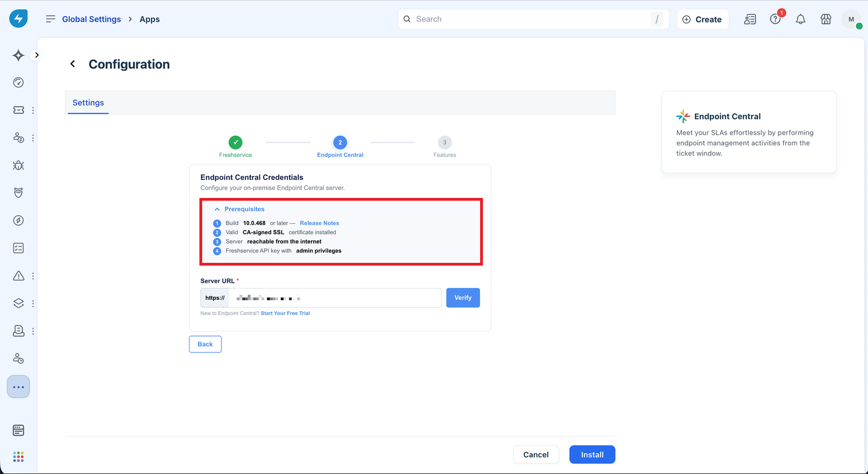This screenshot has height=474, width=868.
Task: Open the checklist tasks icon in sidebar
Action: pos(18,248)
